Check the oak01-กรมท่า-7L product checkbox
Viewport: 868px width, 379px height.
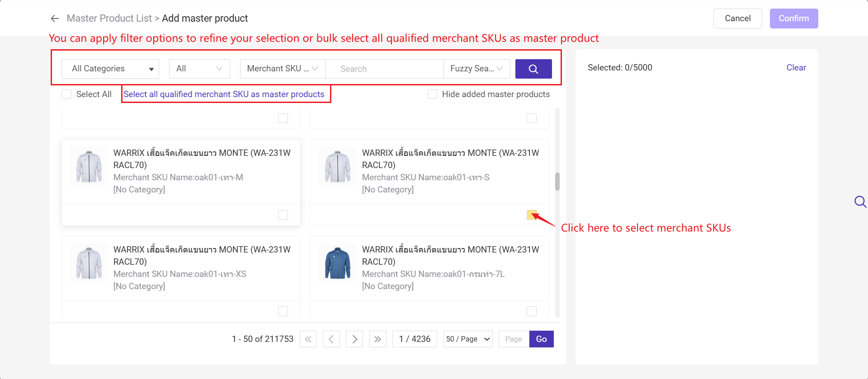tap(532, 311)
